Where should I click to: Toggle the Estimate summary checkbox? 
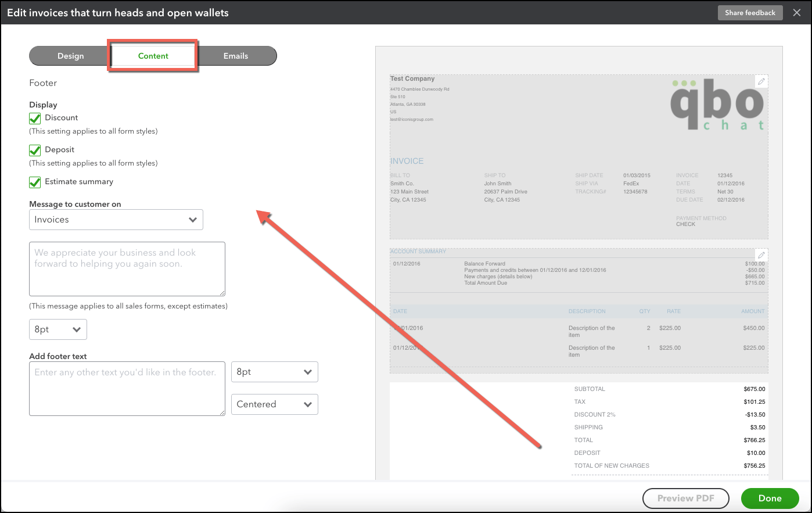click(x=35, y=181)
